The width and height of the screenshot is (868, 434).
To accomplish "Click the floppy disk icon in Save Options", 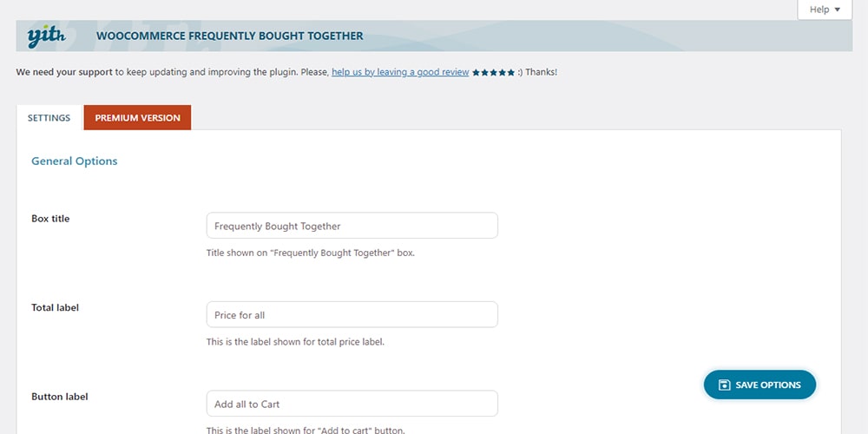I will click(x=724, y=385).
